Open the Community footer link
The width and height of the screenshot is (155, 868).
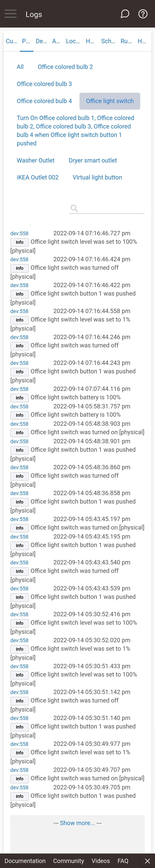pos(68,861)
